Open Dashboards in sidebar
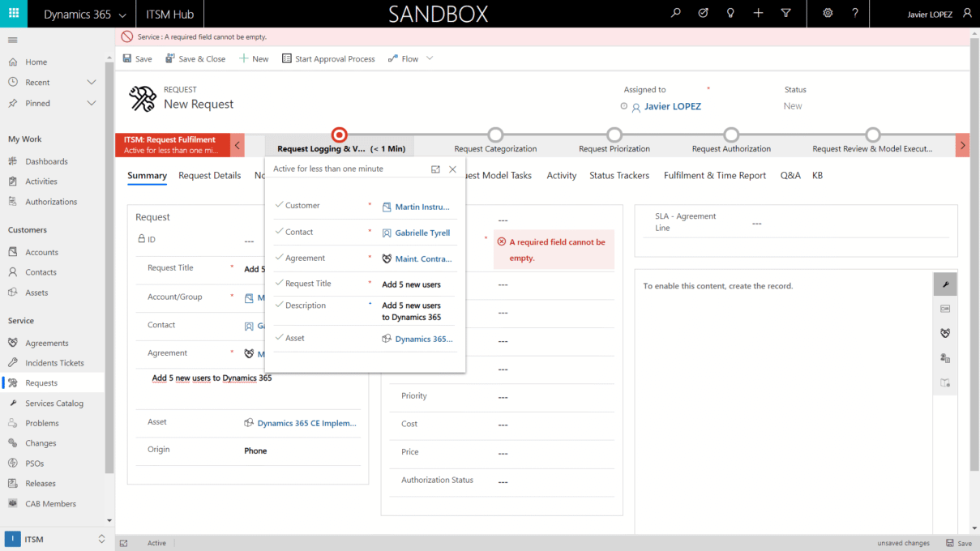 click(x=46, y=161)
